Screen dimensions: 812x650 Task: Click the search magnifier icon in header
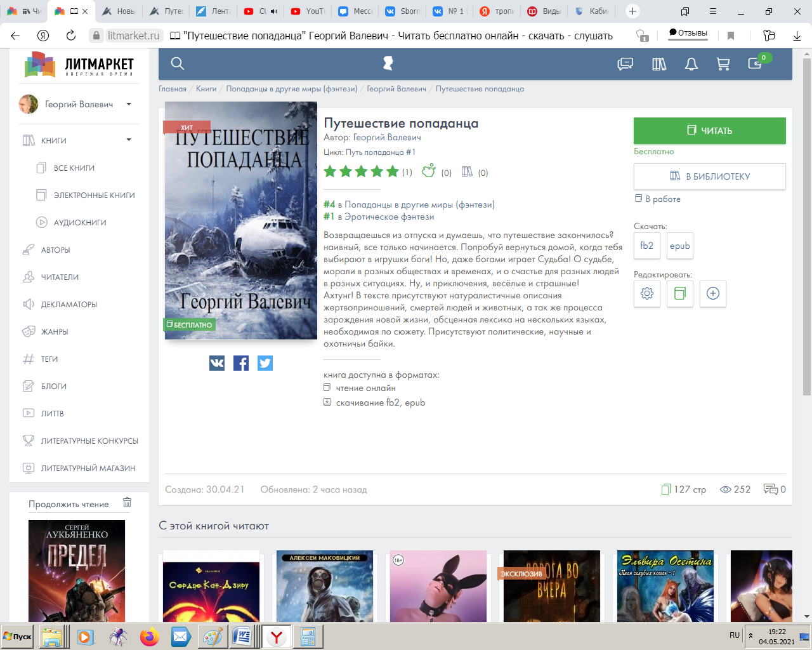178,63
